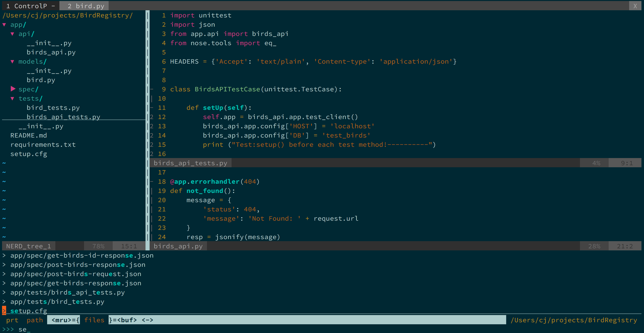Select the path mode in CtrlP status
Image resolution: width=644 pixels, height=333 pixels.
point(35,320)
